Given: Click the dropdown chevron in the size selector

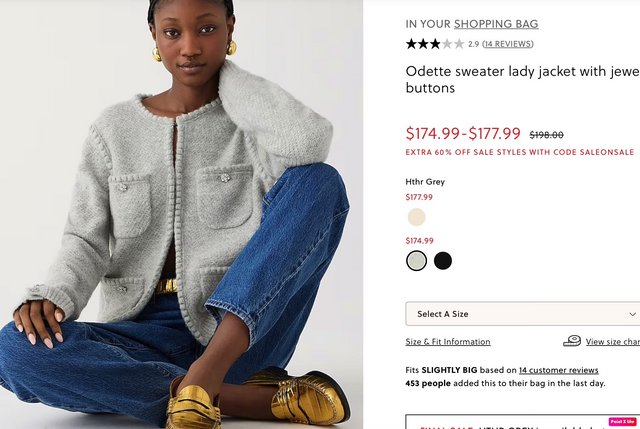Looking at the screenshot, I should (632, 314).
